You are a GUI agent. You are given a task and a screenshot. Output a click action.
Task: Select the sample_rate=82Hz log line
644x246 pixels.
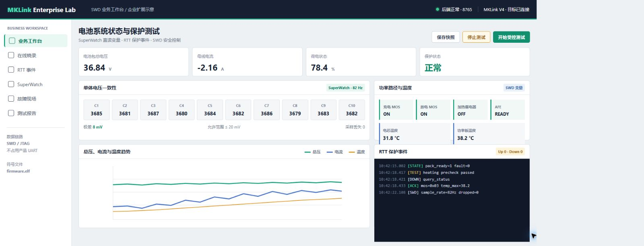point(429,192)
